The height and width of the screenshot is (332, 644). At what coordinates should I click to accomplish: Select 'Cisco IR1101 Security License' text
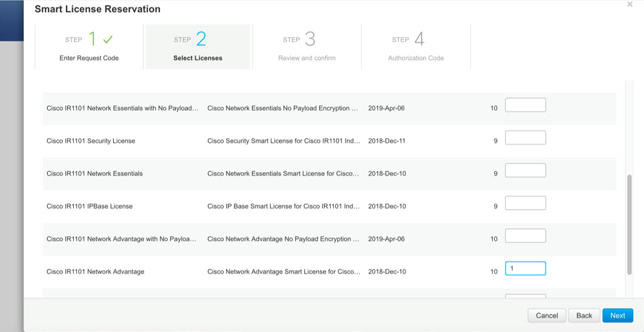91,141
